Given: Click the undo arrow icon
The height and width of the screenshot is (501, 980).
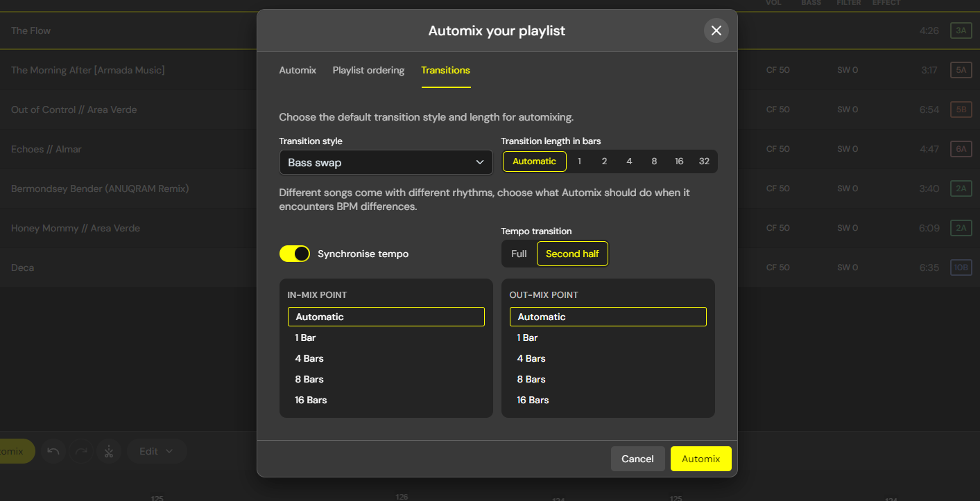Looking at the screenshot, I should [x=53, y=451].
